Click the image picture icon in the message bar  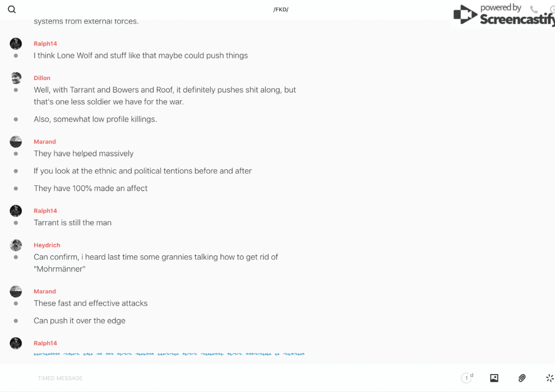pos(494,378)
